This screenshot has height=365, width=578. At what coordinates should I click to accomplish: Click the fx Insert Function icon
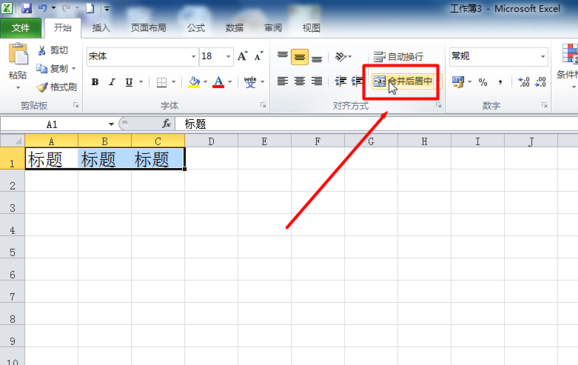(166, 124)
